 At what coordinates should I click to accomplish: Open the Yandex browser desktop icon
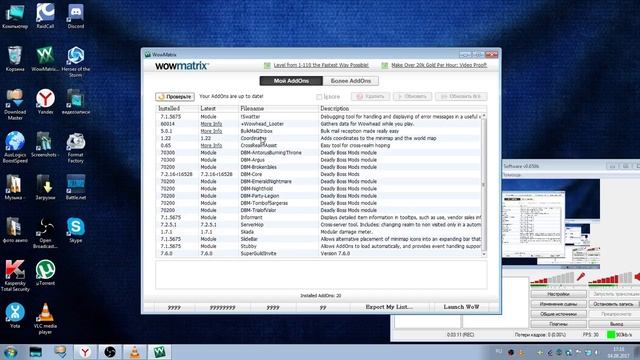click(45, 101)
